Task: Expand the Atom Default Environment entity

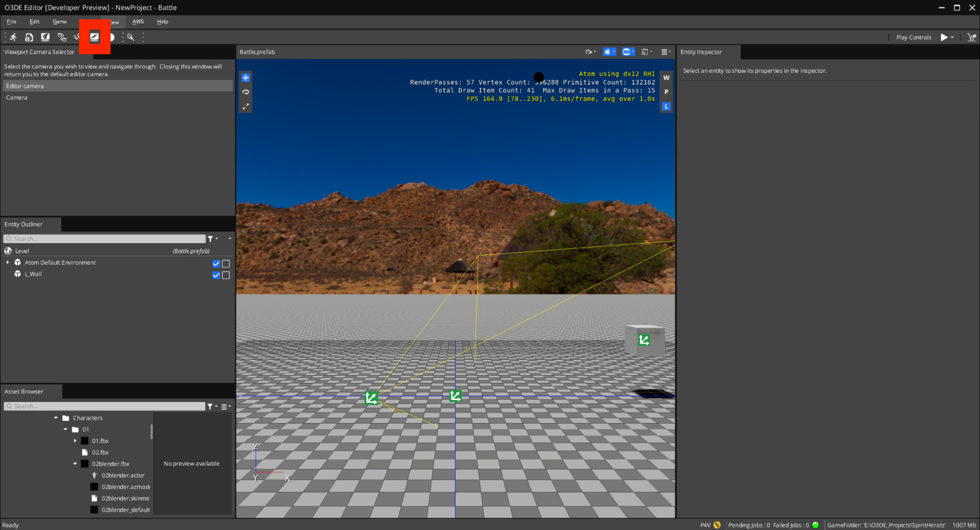Action: point(8,263)
